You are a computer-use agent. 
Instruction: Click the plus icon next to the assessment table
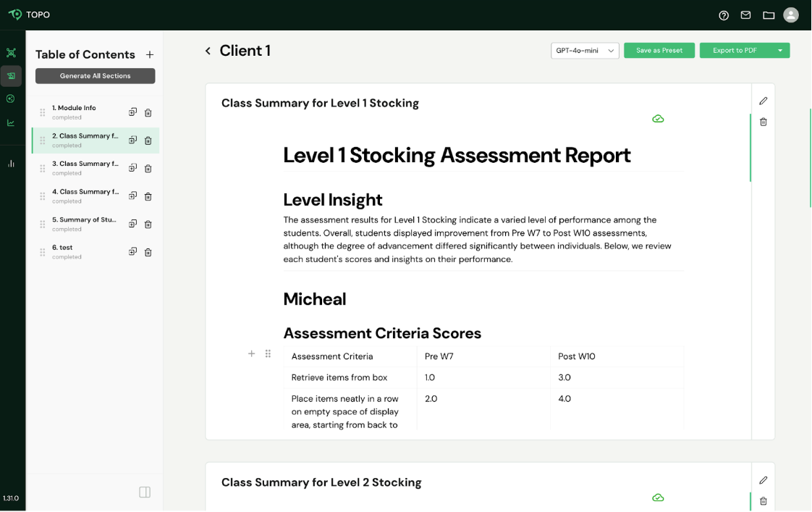[x=251, y=354]
